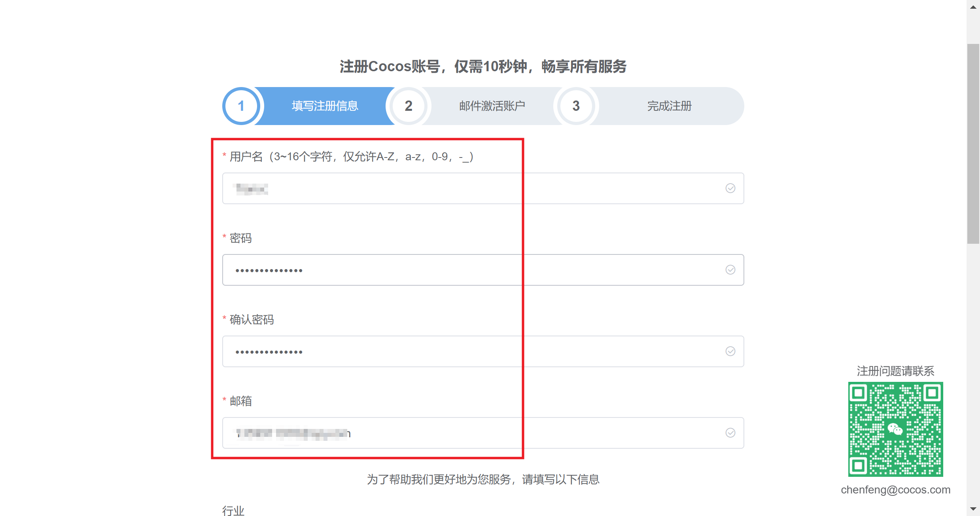Click the step 1 circle indicator
Viewport: 980px width, 516px height.
pos(241,106)
